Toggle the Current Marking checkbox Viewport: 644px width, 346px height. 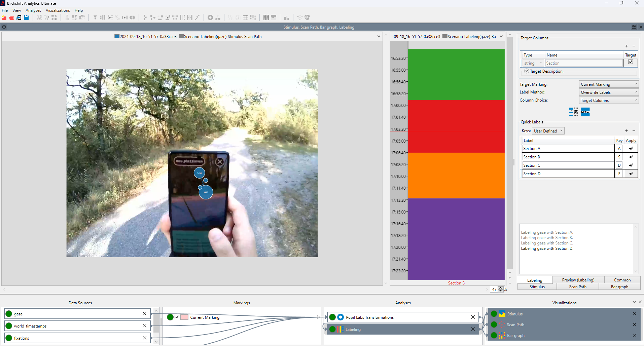[177, 317]
